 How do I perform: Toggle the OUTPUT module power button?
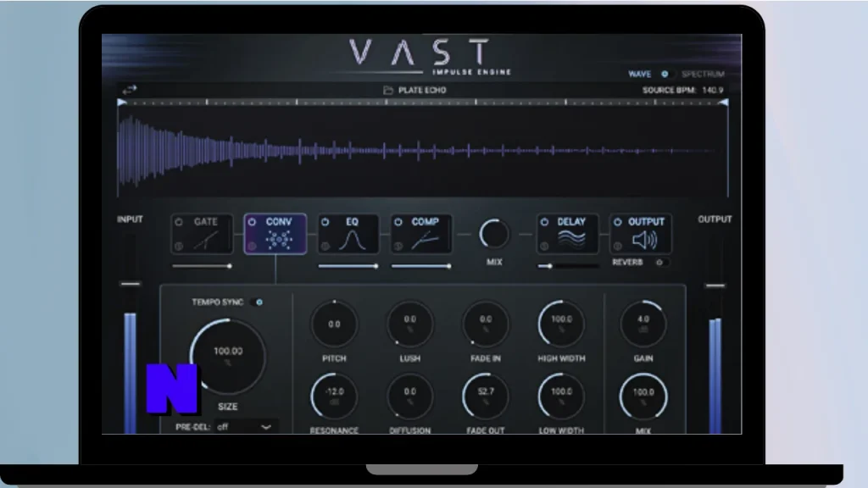click(617, 222)
